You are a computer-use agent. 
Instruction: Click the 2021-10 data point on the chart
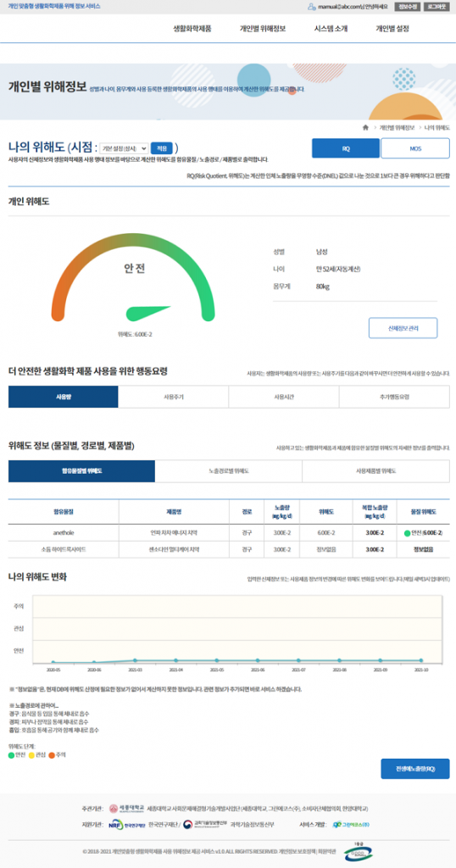pyautogui.click(x=421, y=659)
